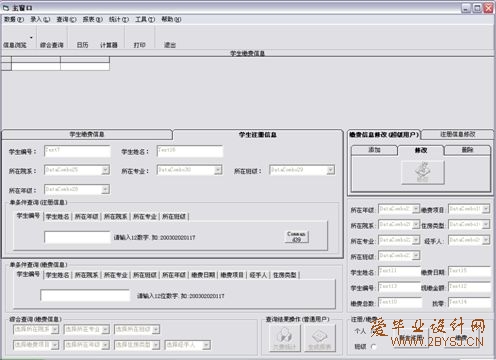Viewport: 496px width, 360px height.
Task: Click the second icon button in 查询结果操作
Action: (319, 338)
